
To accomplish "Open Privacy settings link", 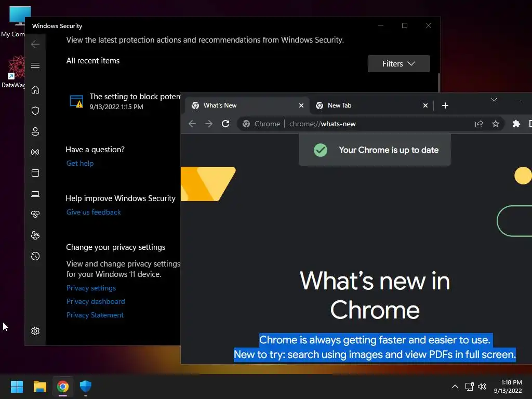I will [91, 288].
